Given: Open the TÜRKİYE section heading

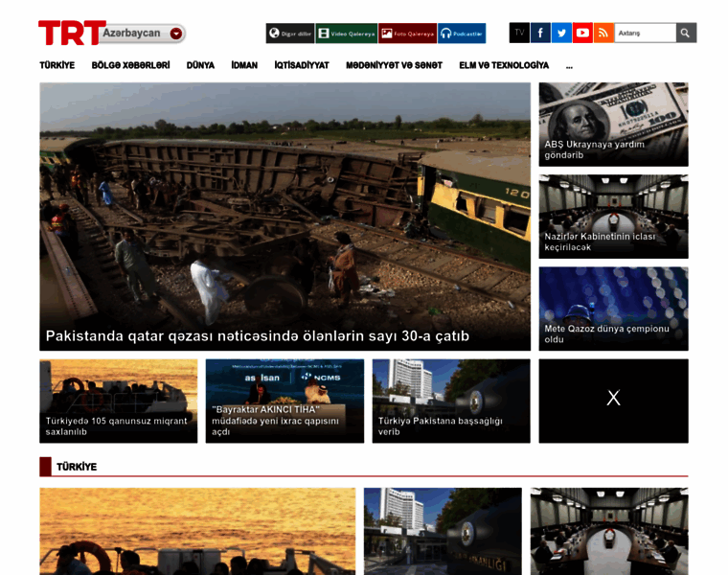Looking at the screenshot, I should point(77,467).
